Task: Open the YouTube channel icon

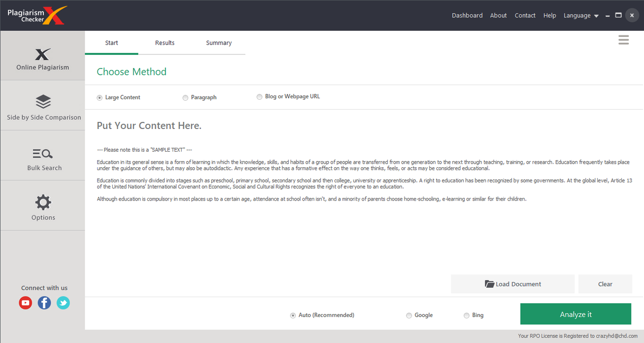Action: coord(26,303)
